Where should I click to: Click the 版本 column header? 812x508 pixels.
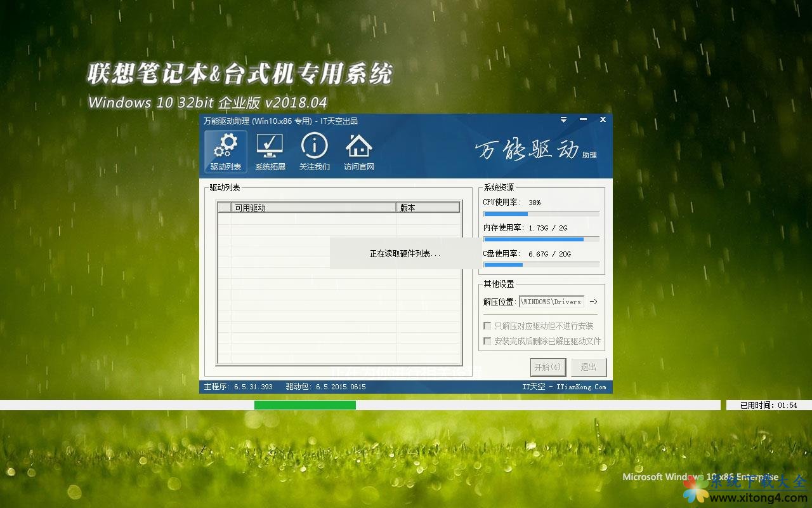[x=428, y=208]
